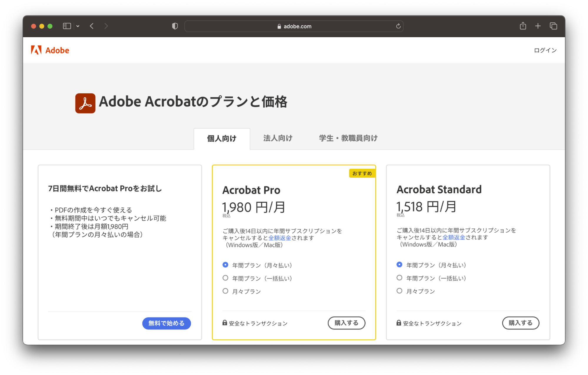This screenshot has height=375, width=588.
Task: Reload the page with the refresh icon
Action: click(398, 26)
